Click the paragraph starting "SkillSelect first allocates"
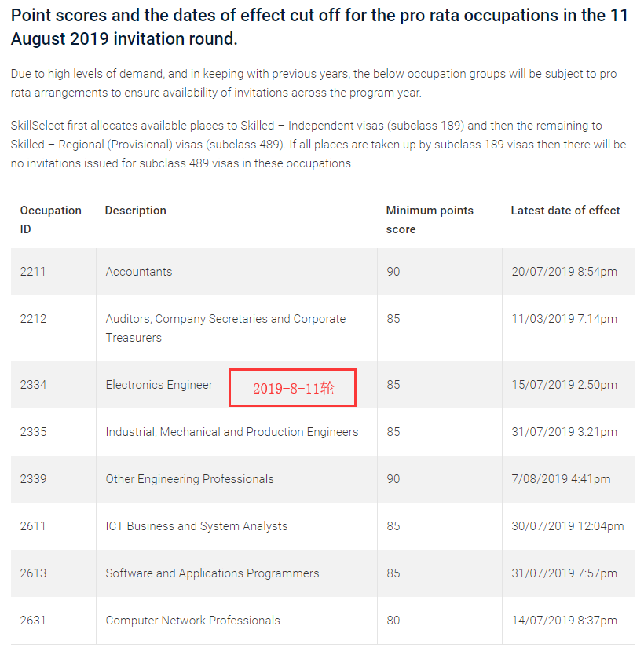The image size is (644, 648). (x=318, y=145)
